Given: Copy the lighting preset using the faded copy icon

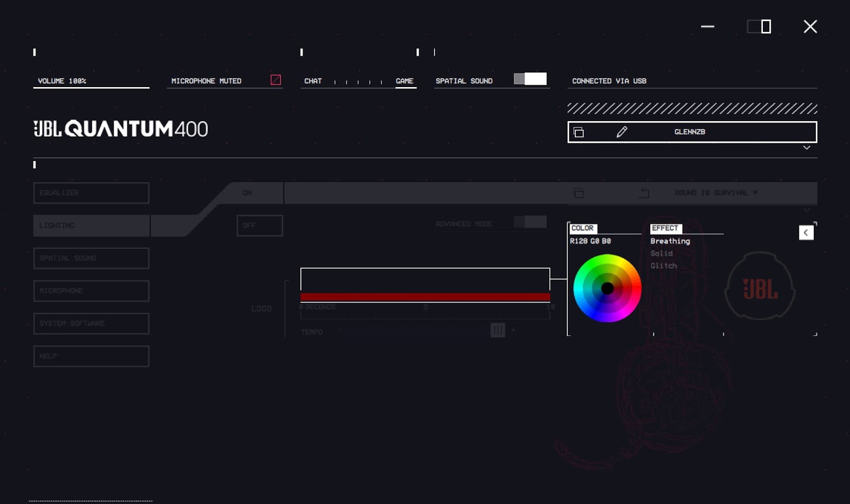Looking at the screenshot, I should [579, 193].
